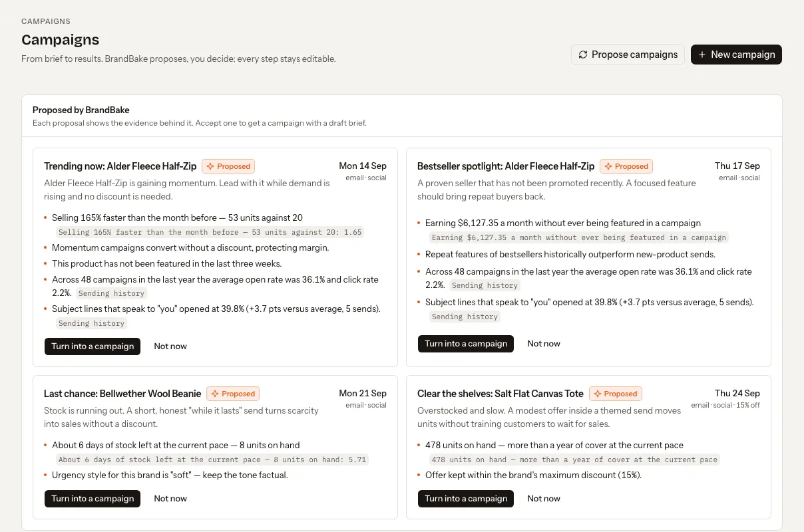Click the CAMPAIGNS breadcrumb label
Image resolution: width=804 pixels, height=532 pixels.
point(46,21)
